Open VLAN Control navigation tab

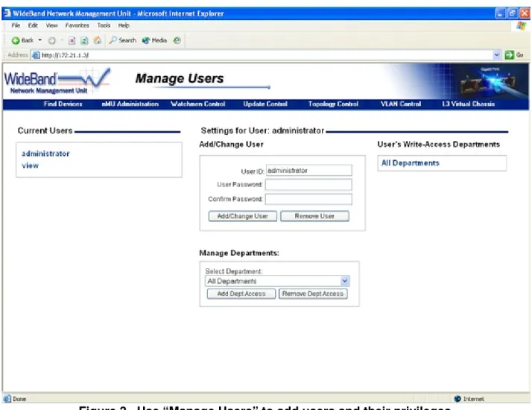click(x=401, y=104)
